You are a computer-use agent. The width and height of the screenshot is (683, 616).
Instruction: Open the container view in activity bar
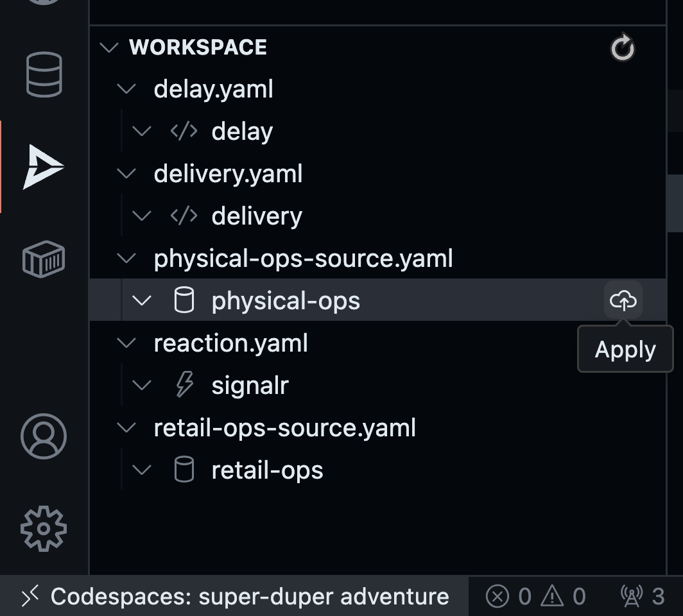tap(44, 259)
